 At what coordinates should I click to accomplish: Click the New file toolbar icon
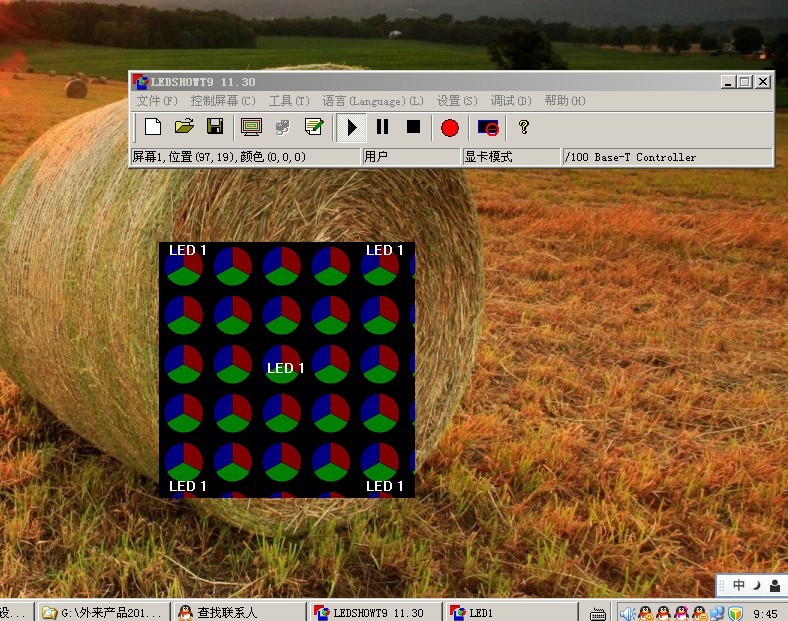[x=153, y=127]
